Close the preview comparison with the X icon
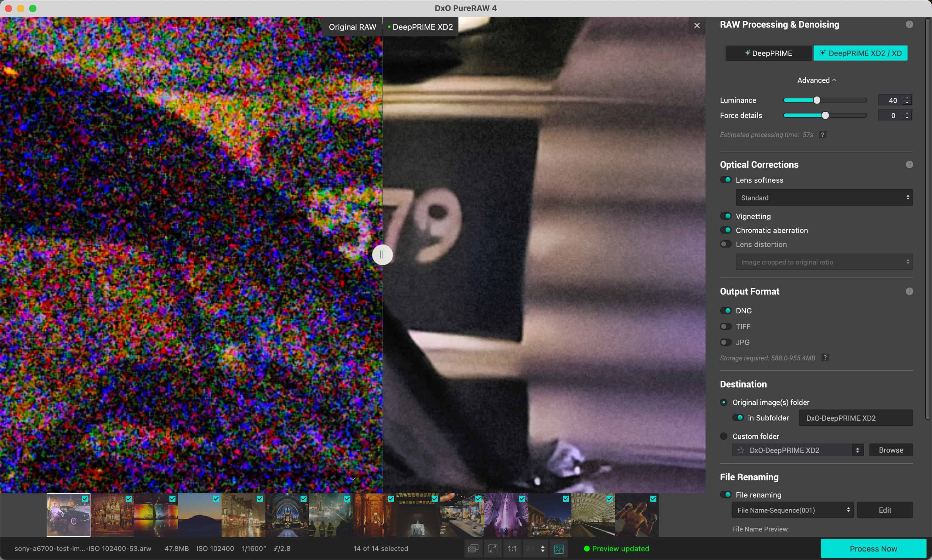This screenshot has height=560, width=932. coord(697,25)
